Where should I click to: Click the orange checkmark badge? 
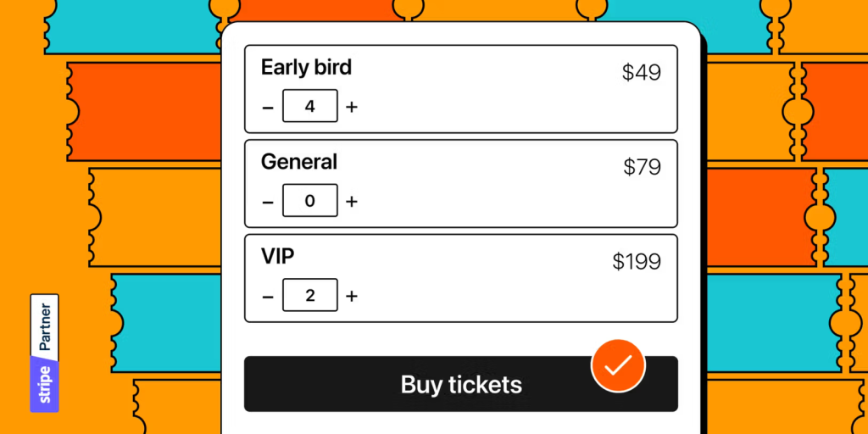tap(618, 366)
